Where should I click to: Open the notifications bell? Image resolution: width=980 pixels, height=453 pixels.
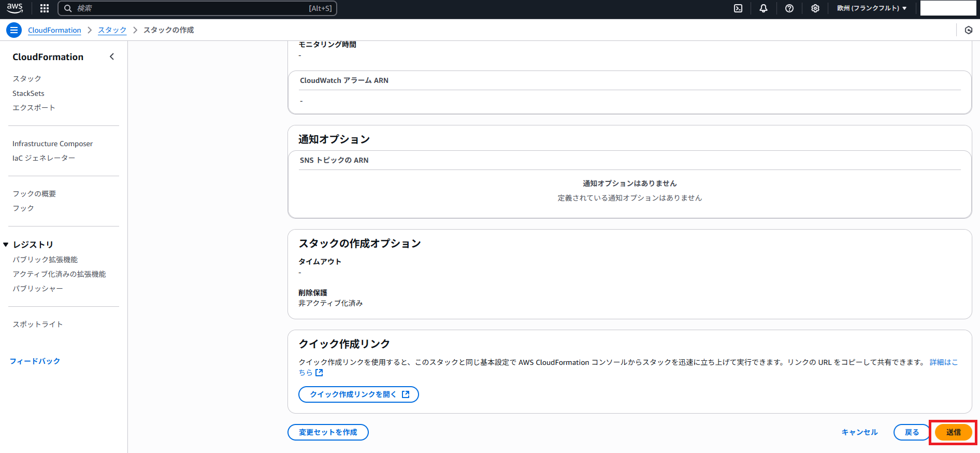click(763, 8)
